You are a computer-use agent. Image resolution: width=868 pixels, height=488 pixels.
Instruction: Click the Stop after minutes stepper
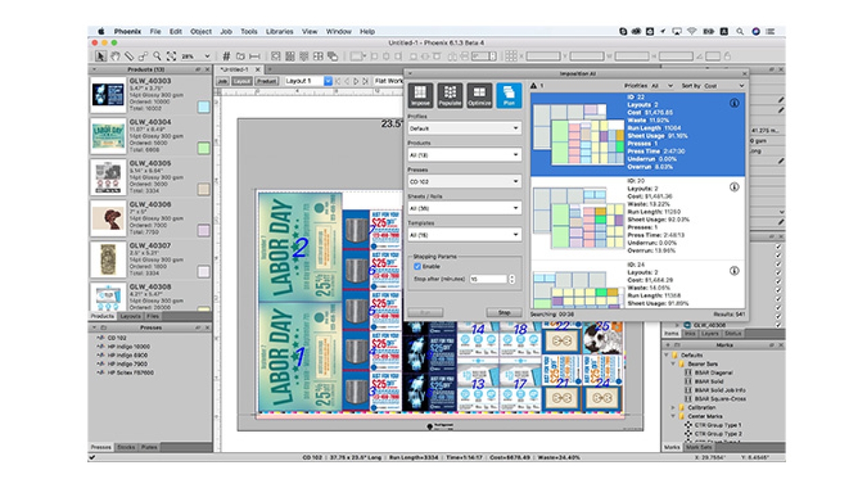[511, 279]
